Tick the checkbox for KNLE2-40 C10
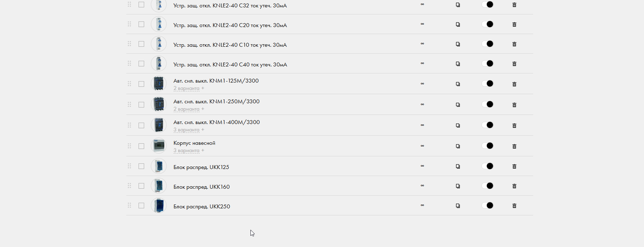Viewport: 644px width, 247px height. point(141,44)
